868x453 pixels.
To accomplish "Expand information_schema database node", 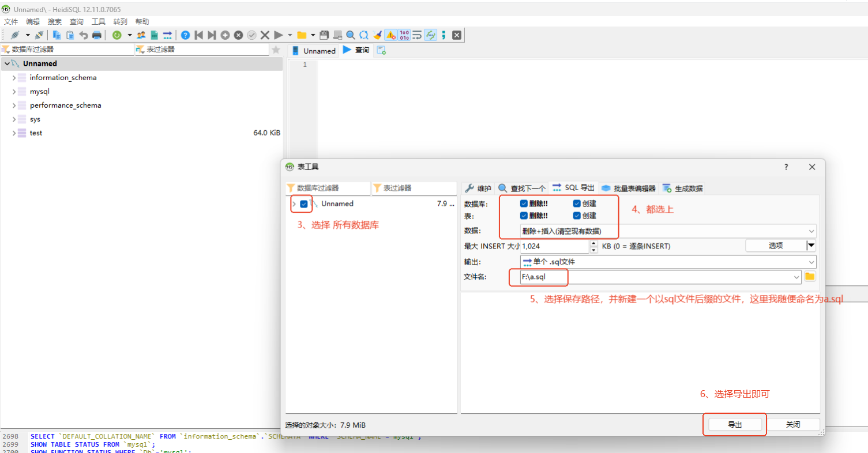I will pos(14,77).
